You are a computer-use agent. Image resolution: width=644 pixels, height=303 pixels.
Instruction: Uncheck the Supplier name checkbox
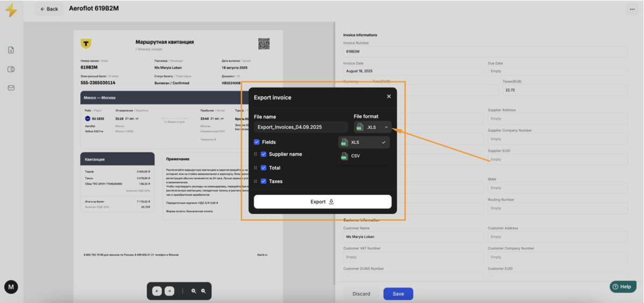pyautogui.click(x=264, y=154)
